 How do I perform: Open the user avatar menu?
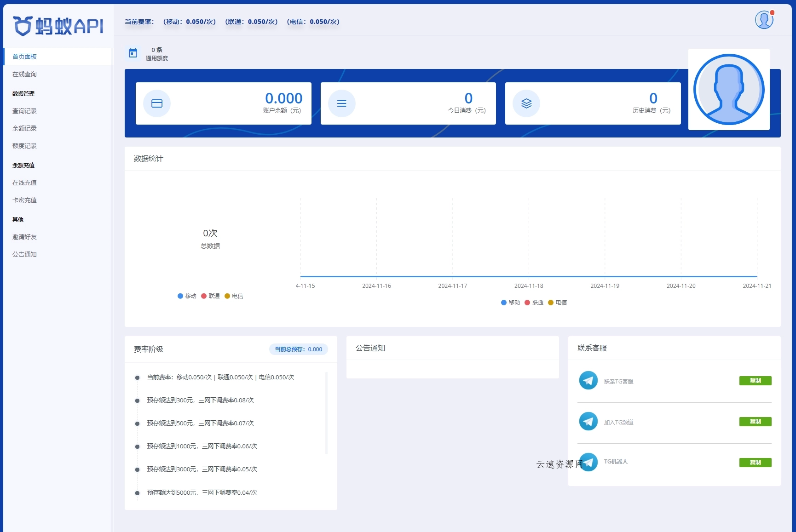coord(764,20)
